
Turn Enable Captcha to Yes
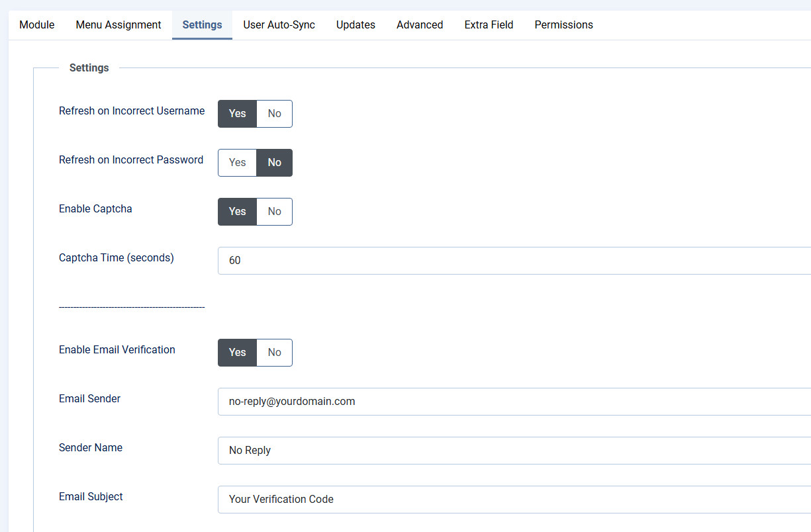[237, 212]
